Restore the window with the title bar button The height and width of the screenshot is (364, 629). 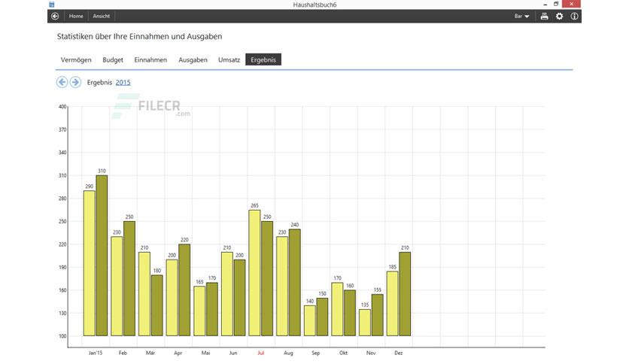tap(556, 4)
